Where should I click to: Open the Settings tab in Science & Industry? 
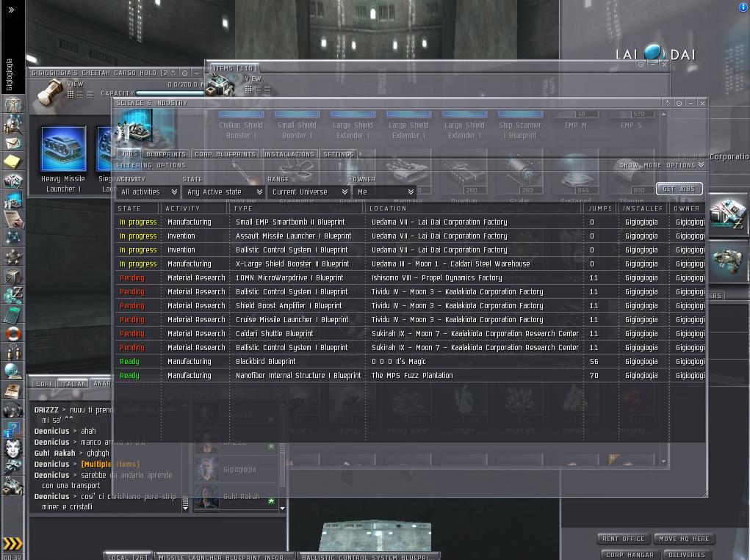(339, 154)
